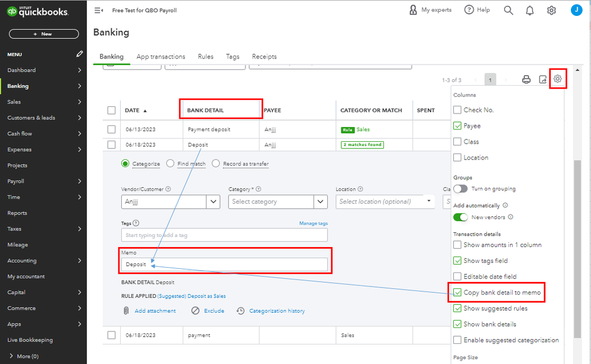Open the Vendor/Customer dropdown
The width and height of the screenshot is (591, 364).
[x=214, y=201]
